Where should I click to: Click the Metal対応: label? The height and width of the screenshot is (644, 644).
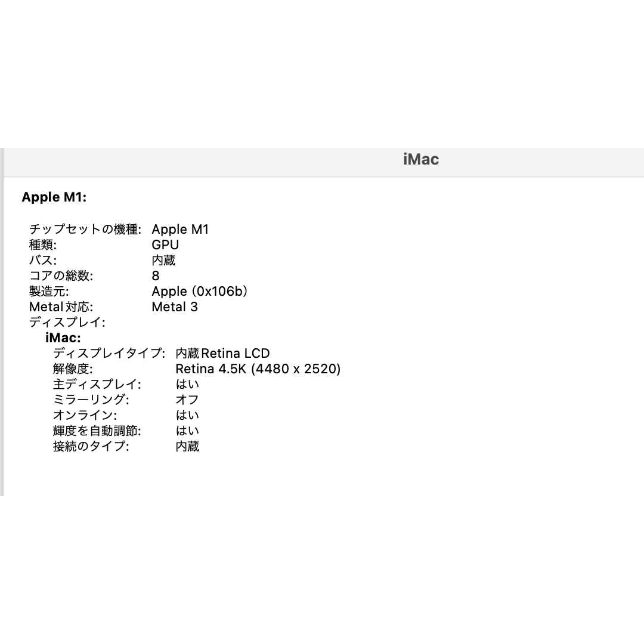click(x=61, y=307)
